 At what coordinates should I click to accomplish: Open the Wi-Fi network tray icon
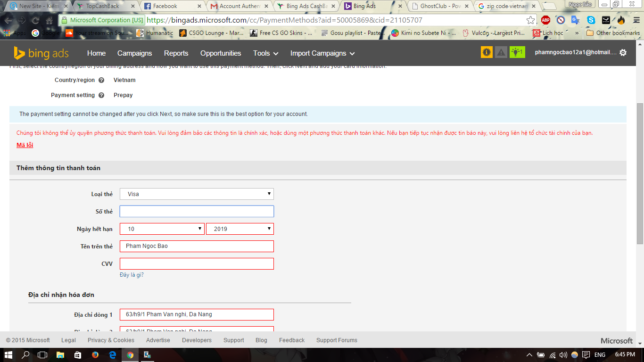click(x=552, y=355)
